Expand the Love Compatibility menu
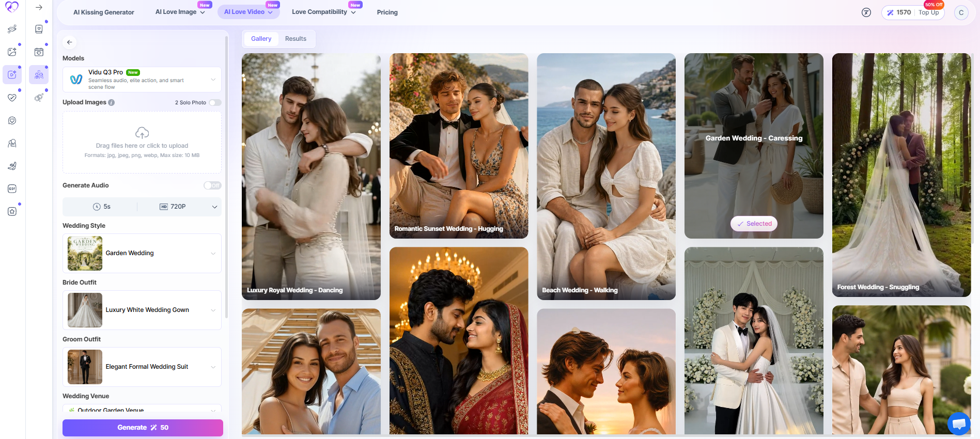The width and height of the screenshot is (980, 439). pyautogui.click(x=324, y=12)
